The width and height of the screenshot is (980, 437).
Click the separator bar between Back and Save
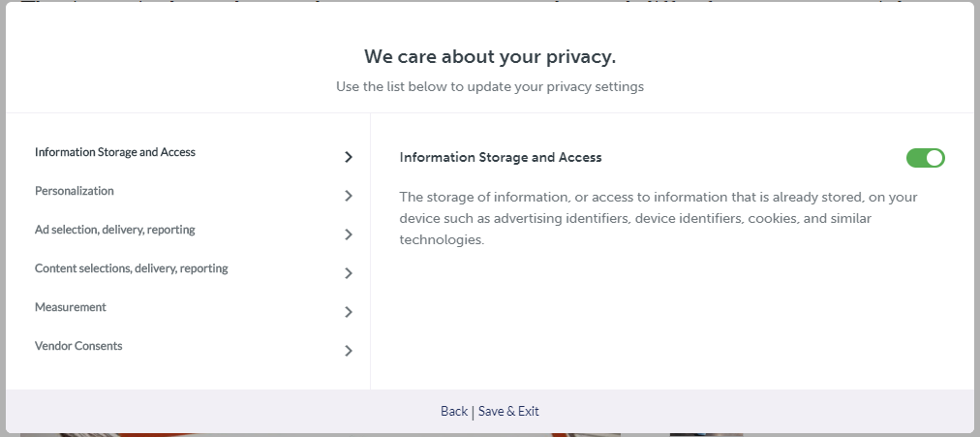click(474, 411)
